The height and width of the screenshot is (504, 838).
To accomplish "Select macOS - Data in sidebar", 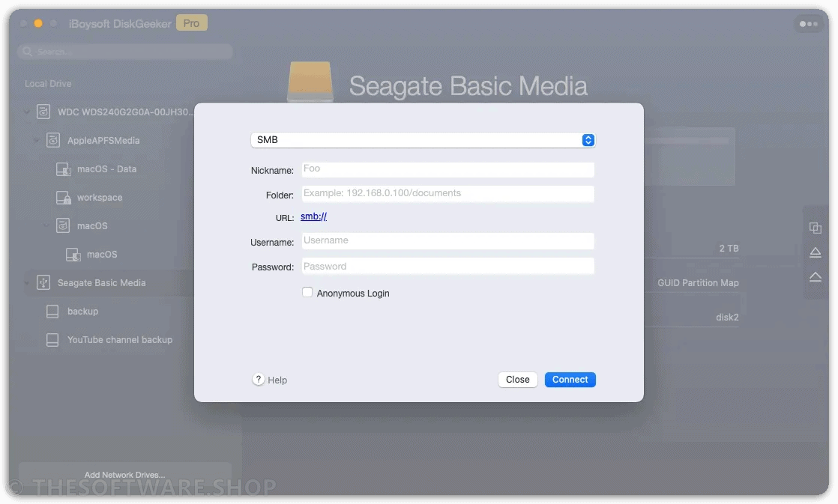I will click(x=106, y=169).
